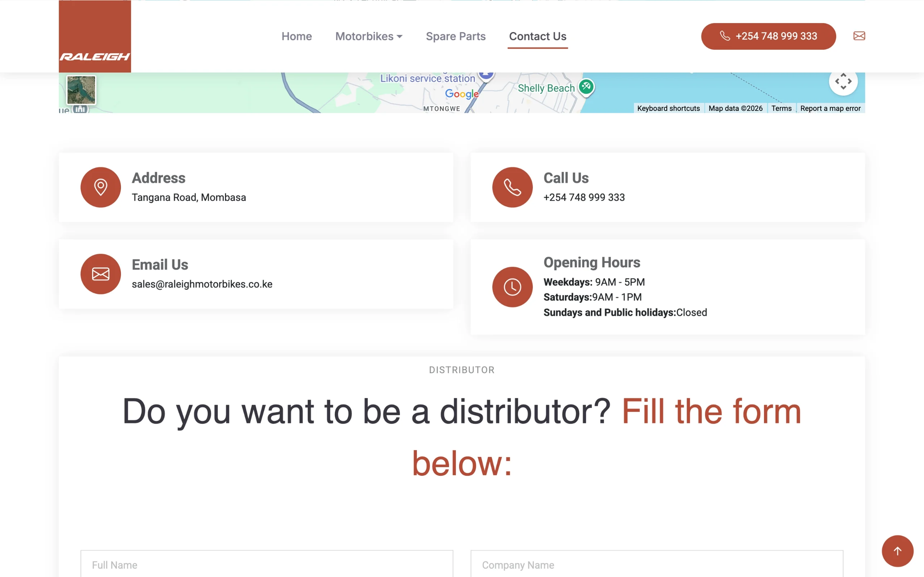Click the DISTRIBUTOR section label
This screenshot has height=577, width=924.
462,370
